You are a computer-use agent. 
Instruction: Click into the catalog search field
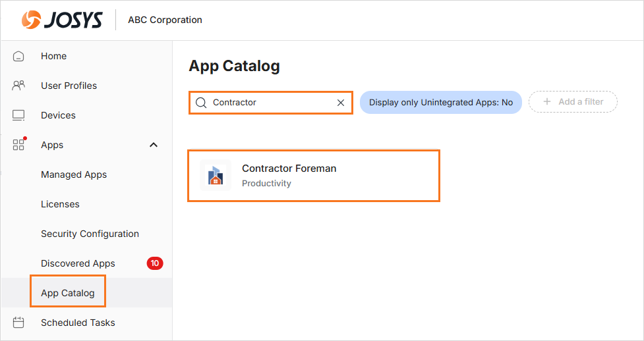(x=271, y=103)
